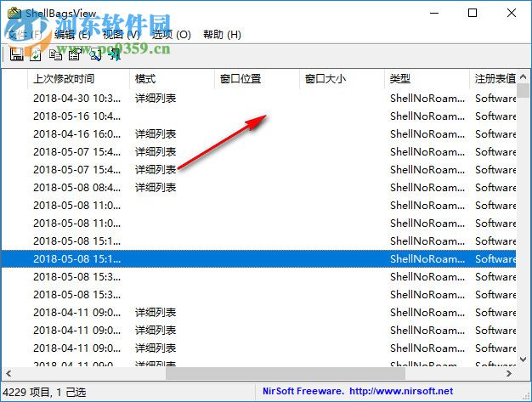Click ShellNoRoam... in the 2018-05-16 row

427,116
